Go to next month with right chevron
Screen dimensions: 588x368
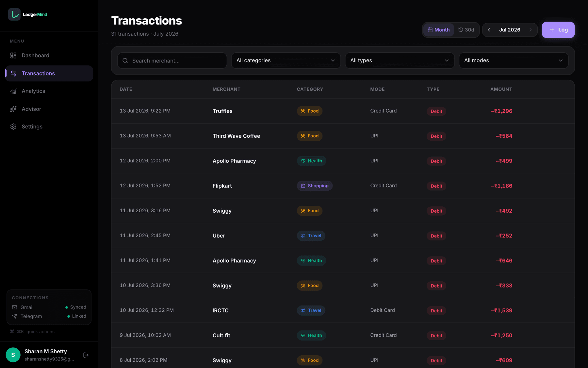coord(531,30)
